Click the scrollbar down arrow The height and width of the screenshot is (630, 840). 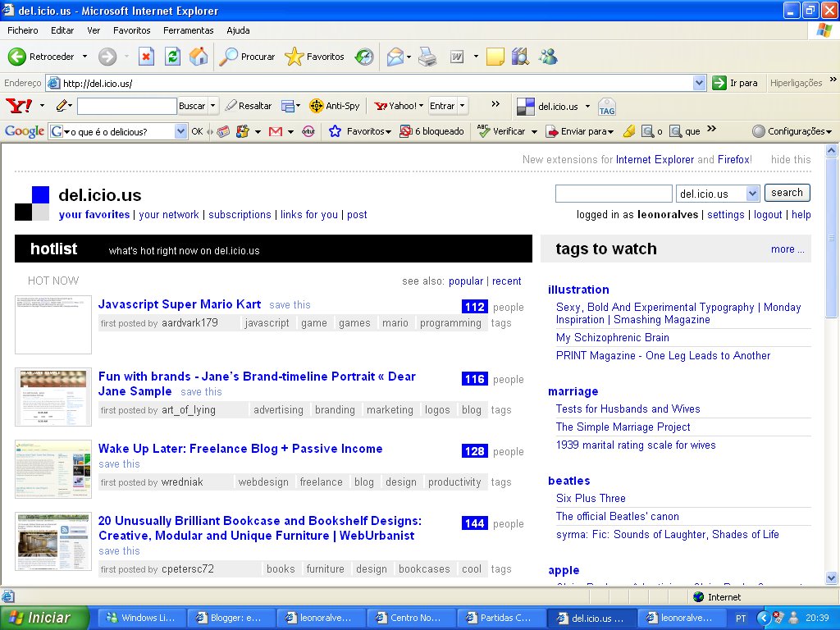pyautogui.click(x=832, y=578)
